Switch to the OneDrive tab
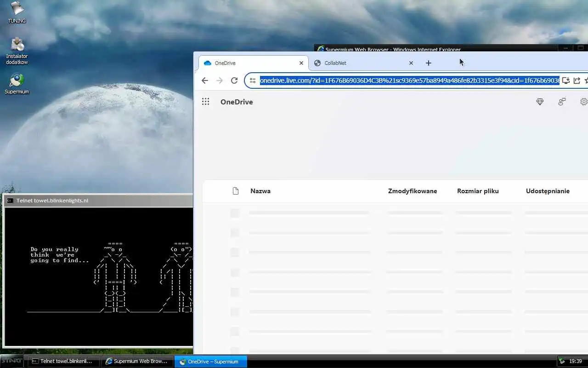Image resolution: width=588 pixels, height=368 pixels. click(254, 63)
